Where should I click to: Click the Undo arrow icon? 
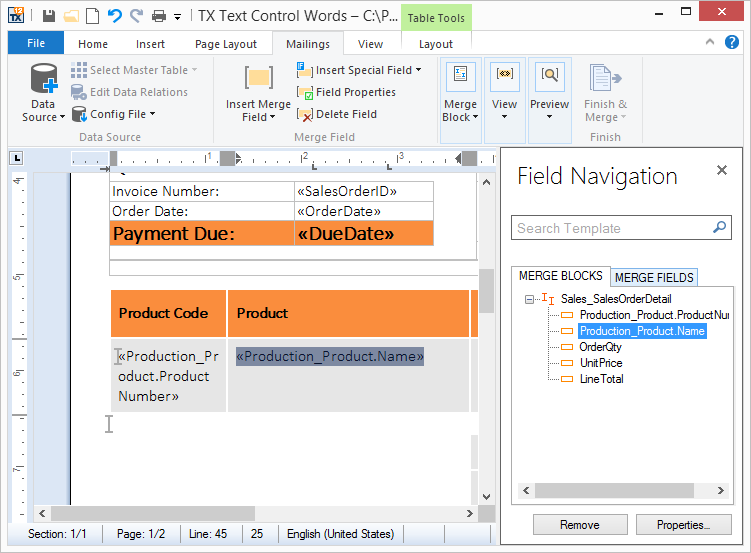coord(113,16)
